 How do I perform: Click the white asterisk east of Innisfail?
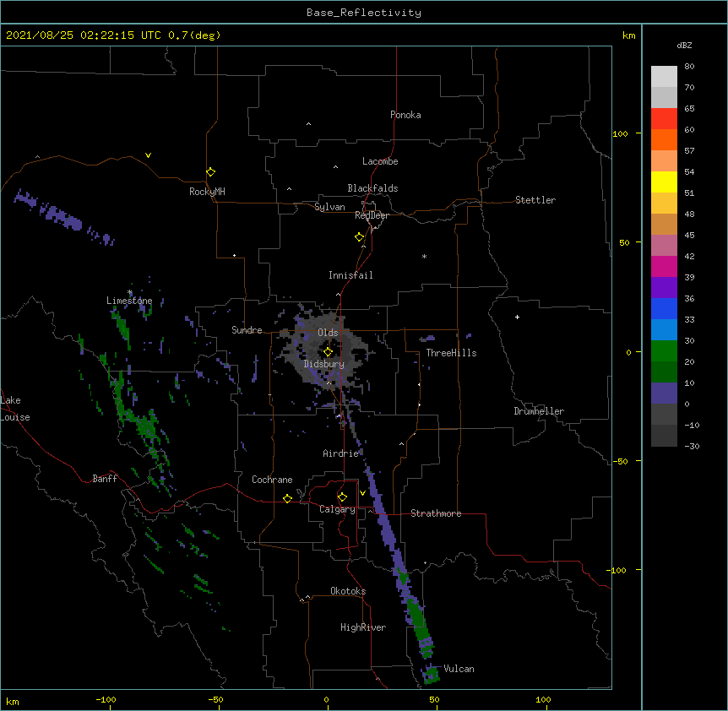(x=424, y=256)
